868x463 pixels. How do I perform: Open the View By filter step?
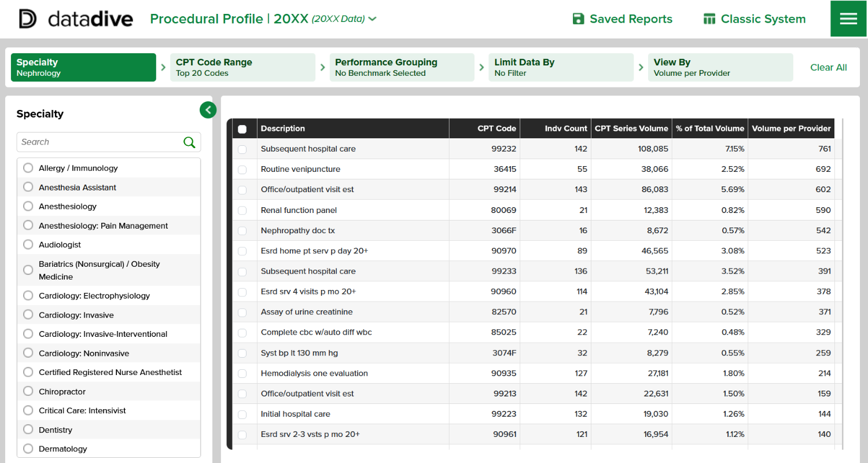click(720, 68)
